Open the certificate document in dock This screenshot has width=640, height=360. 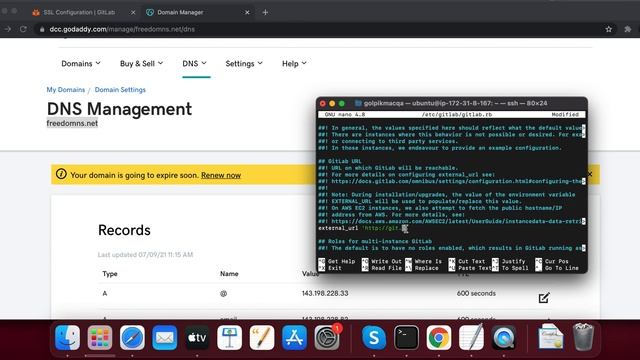tap(550, 338)
